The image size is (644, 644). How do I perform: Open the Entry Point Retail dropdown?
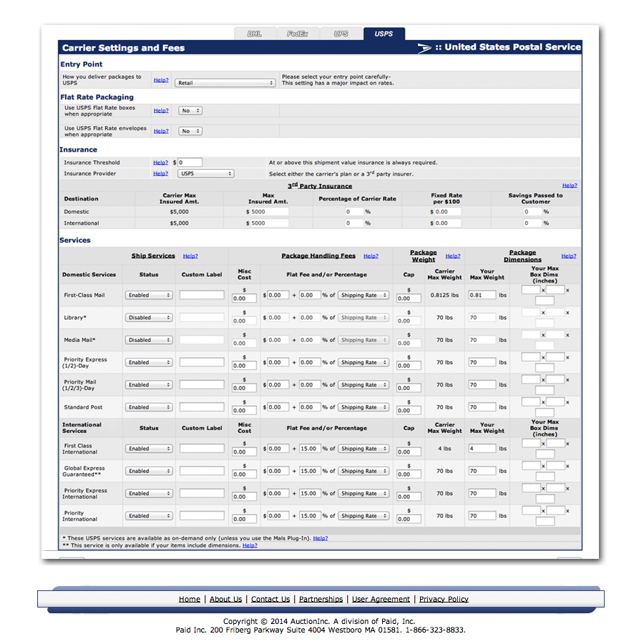click(x=225, y=83)
